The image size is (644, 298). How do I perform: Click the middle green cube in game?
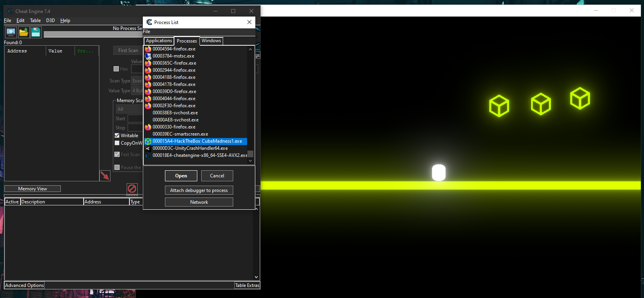coord(541,104)
